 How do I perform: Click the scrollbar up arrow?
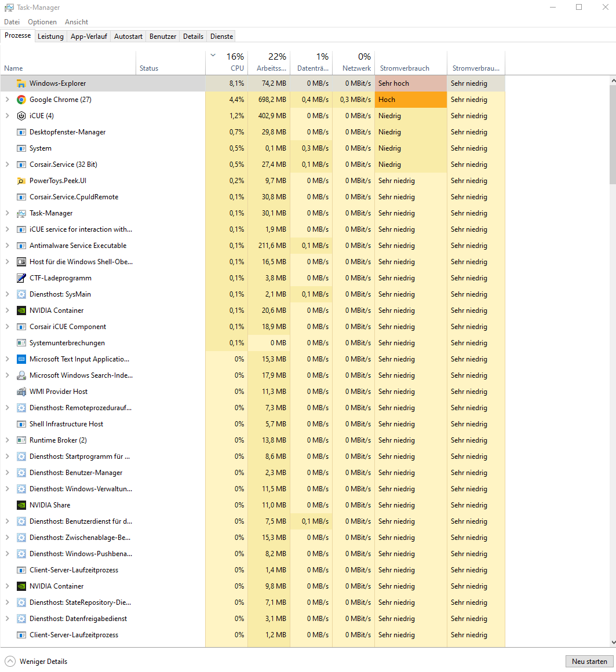click(613, 80)
